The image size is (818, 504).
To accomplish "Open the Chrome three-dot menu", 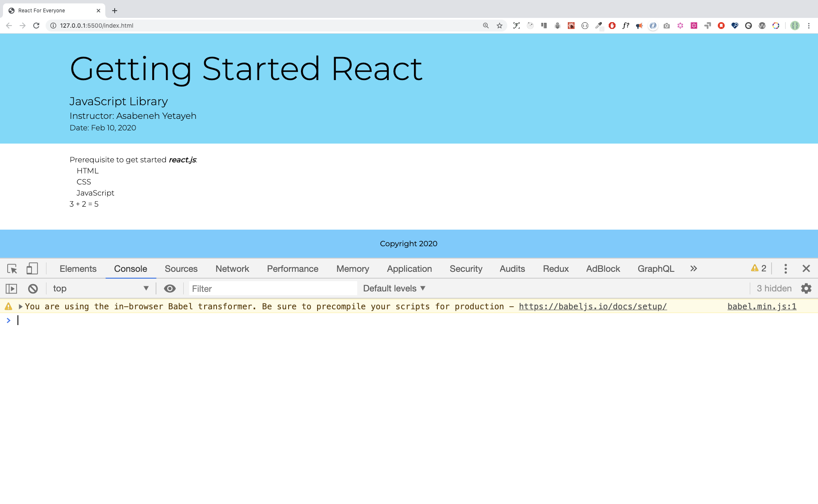I will 809,26.
